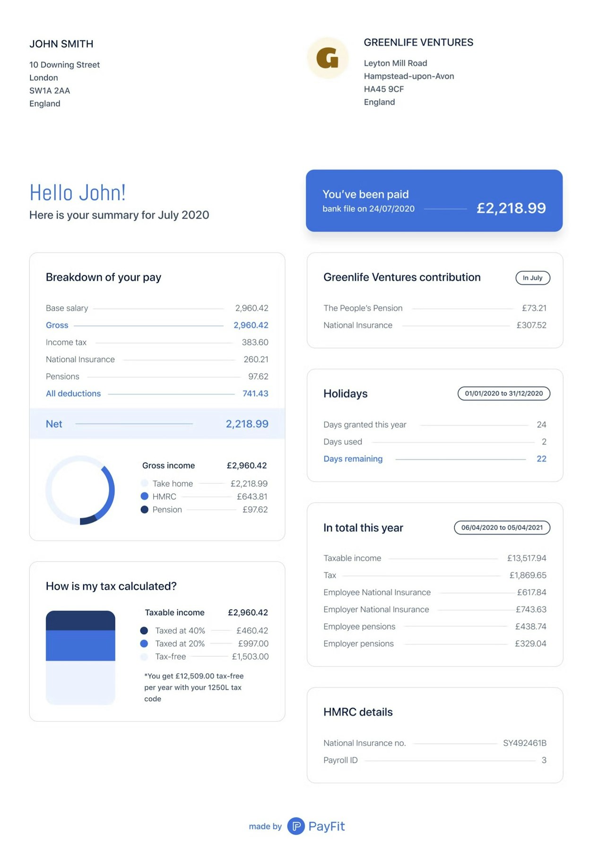590x868 pixels.
Task: Click the Net row label
Action: 54,424
